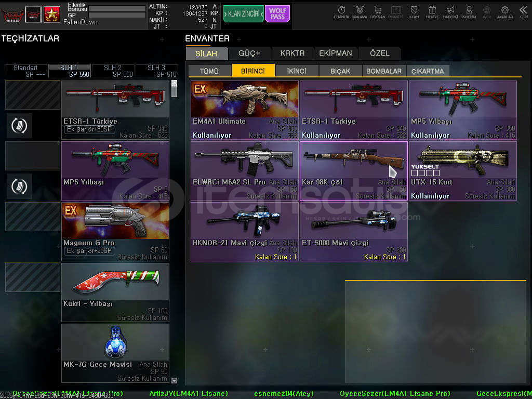Open the Web globe icon
The width and height of the screenshot is (532, 399).
486,12
